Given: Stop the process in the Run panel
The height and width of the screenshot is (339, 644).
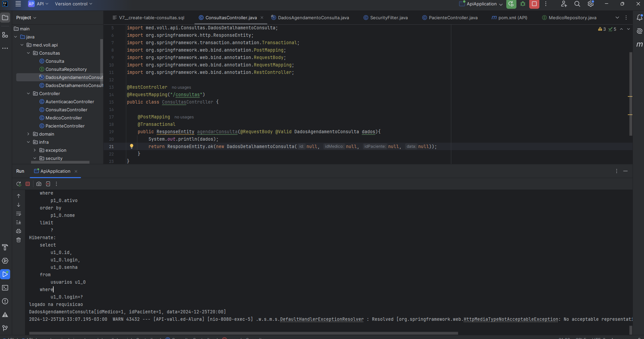Looking at the screenshot, I should click(28, 184).
